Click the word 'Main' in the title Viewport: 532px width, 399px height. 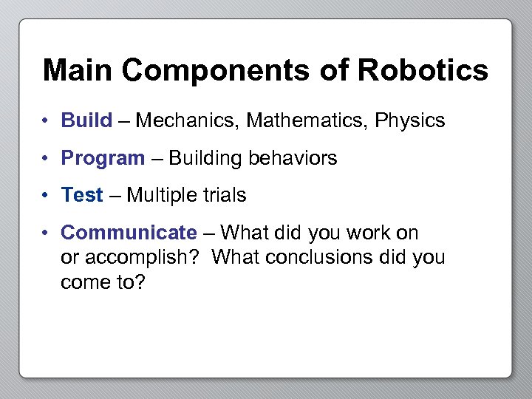(x=78, y=71)
